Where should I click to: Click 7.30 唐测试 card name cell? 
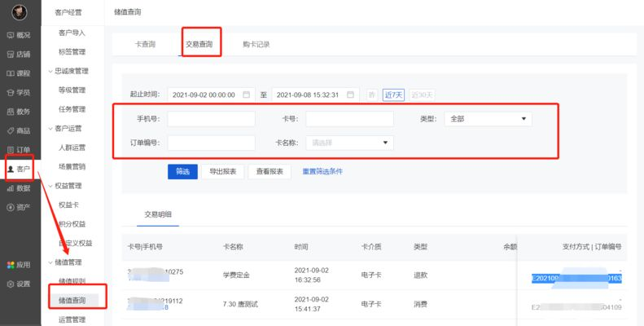[x=240, y=305]
